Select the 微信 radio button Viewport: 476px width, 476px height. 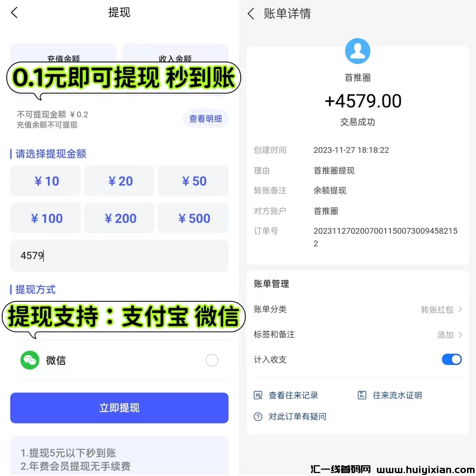coord(212,360)
